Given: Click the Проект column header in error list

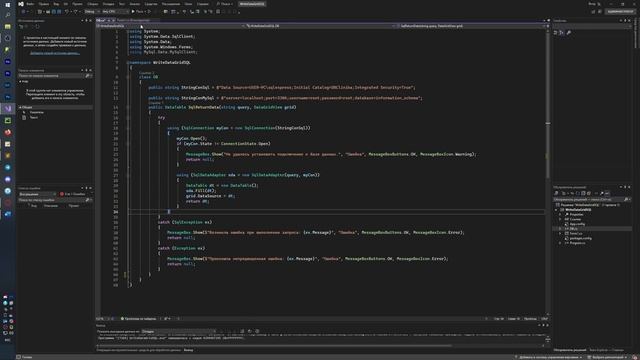Looking at the screenshot, I should click(74, 206).
